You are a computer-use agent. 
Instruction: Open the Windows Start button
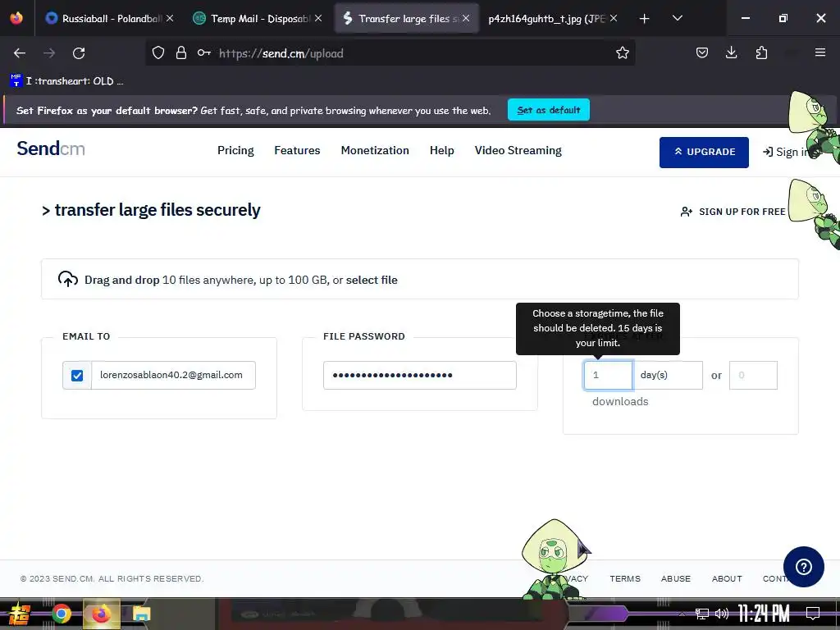tap(19, 614)
